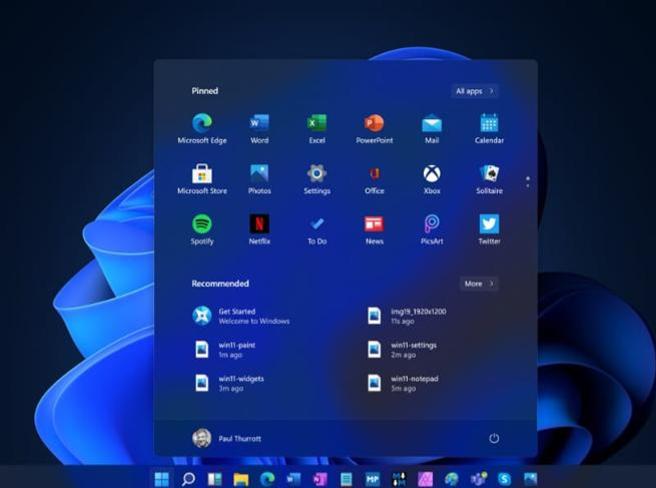Open Microsoft Edge from pinned apps

tap(202, 124)
